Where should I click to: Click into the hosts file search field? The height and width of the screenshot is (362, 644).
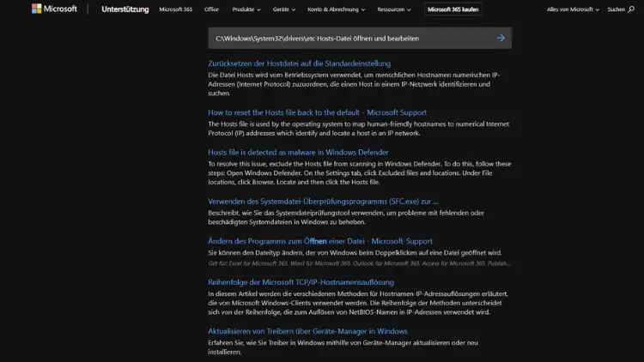click(343, 38)
